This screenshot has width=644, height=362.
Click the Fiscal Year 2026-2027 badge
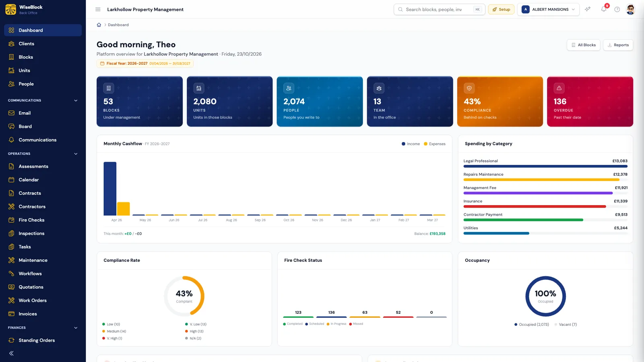click(145, 64)
